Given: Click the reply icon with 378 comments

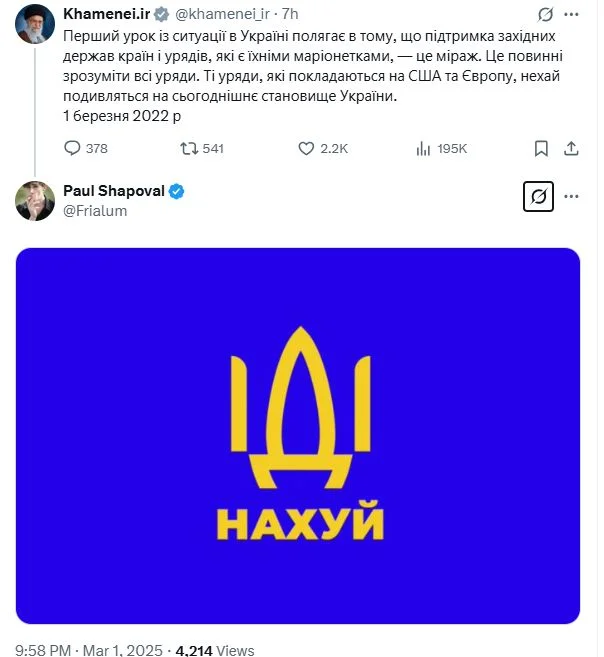Looking at the screenshot, I should click(x=72, y=148).
